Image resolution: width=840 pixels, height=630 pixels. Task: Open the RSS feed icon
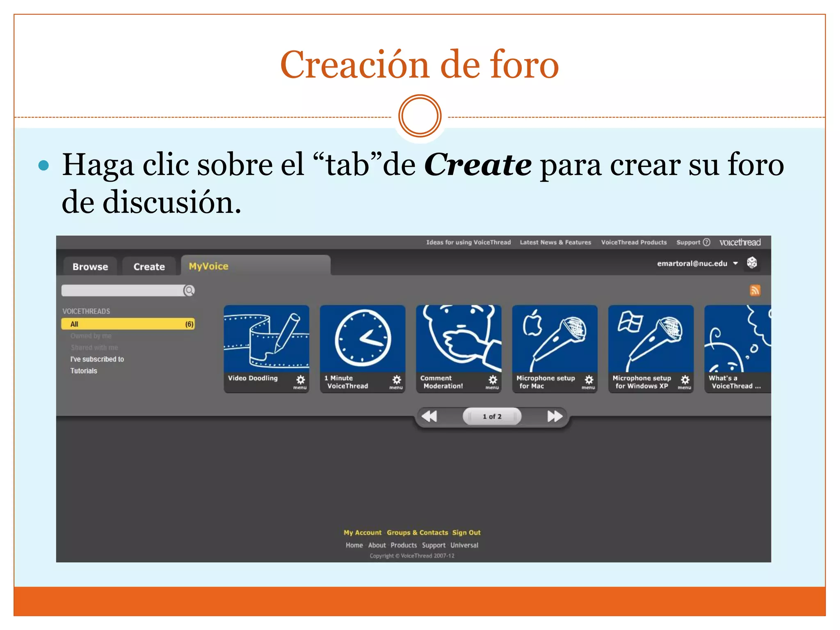(755, 290)
